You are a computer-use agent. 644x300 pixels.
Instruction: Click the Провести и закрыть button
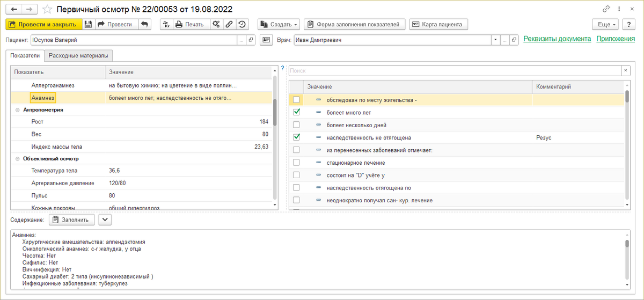tap(43, 24)
